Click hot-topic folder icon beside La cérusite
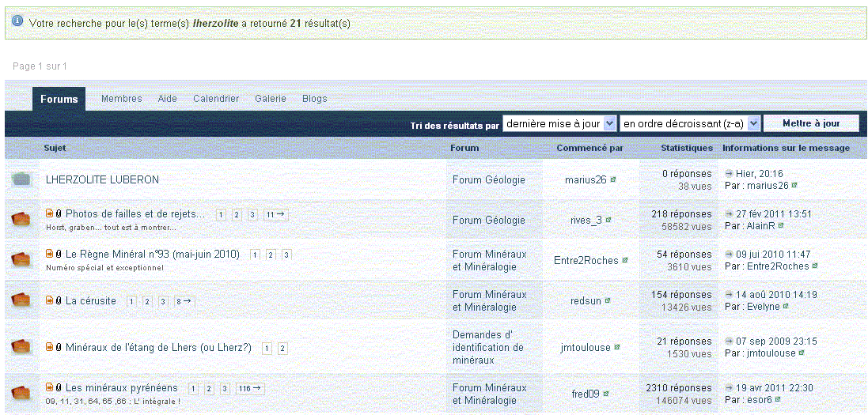 (21, 300)
